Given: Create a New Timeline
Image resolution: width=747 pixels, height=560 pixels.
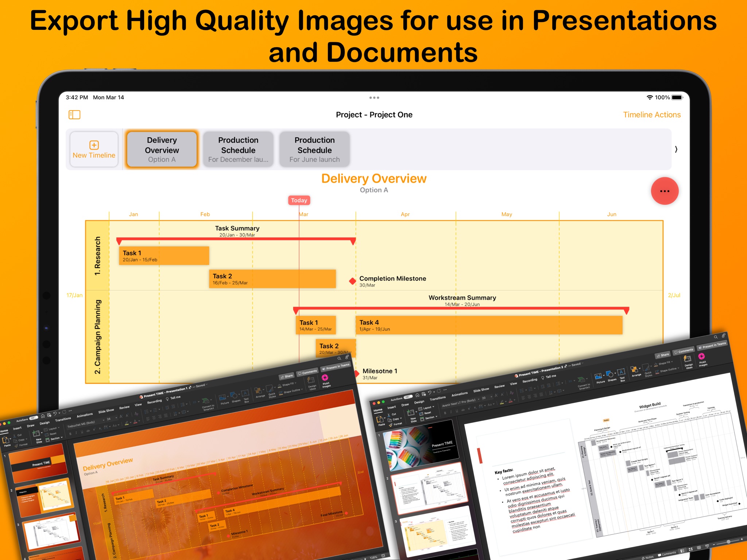Looking at the screenshot, I should 94,149.
